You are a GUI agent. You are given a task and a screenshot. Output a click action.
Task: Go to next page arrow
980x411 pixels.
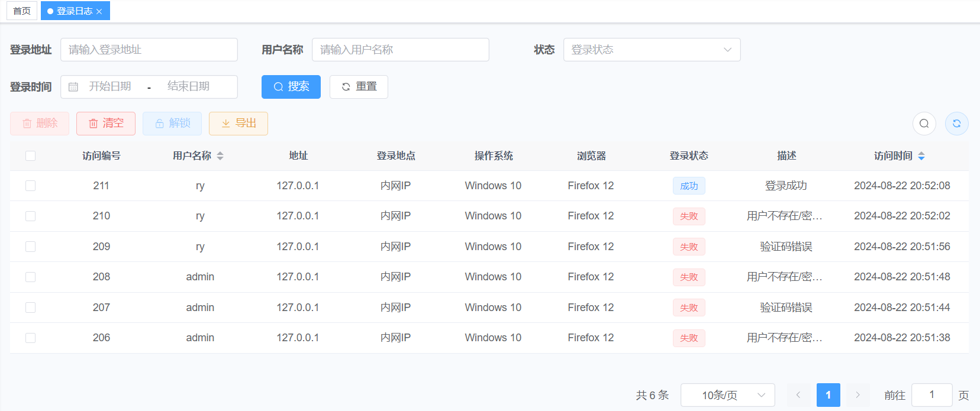[x=857, y=395]
